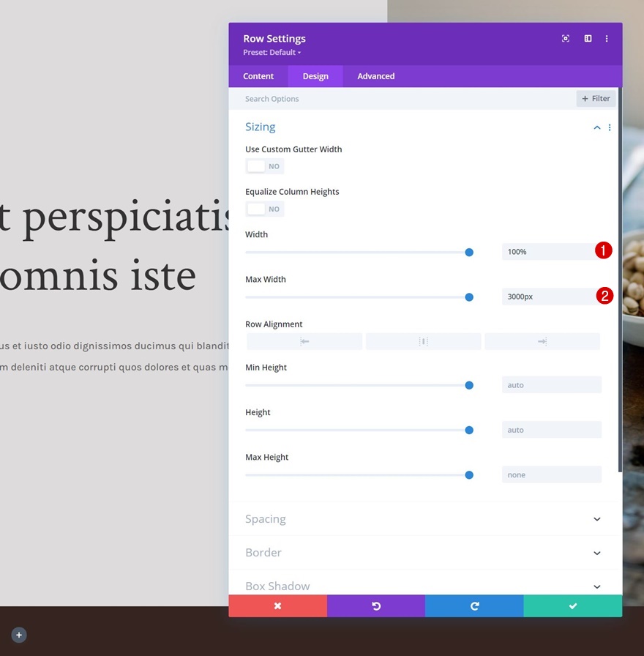Open the expand modal fullscreen icon
This screenshot has width=644, height=656.
(566, 39)
